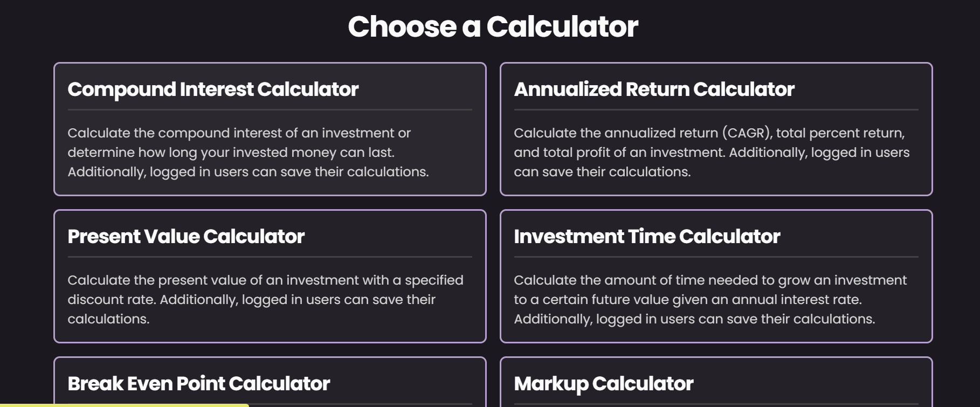Viewport: 980px width, 407px height.
Task: Open the Annualized Return Calculator
Action: [654, 89]
